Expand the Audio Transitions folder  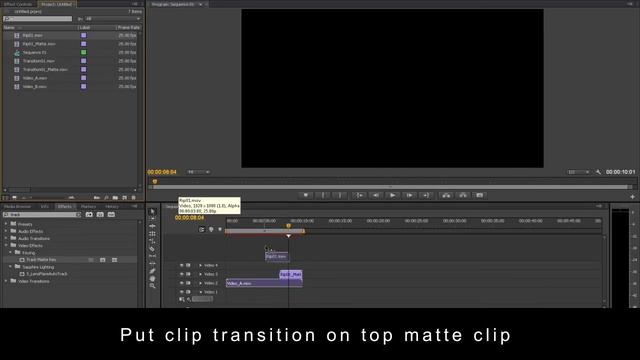6,238
